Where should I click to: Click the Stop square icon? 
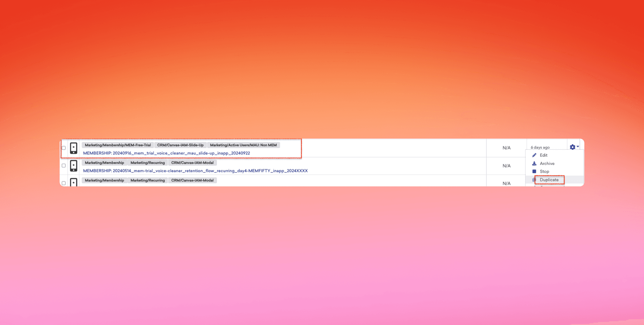click(x=534, y=171)
